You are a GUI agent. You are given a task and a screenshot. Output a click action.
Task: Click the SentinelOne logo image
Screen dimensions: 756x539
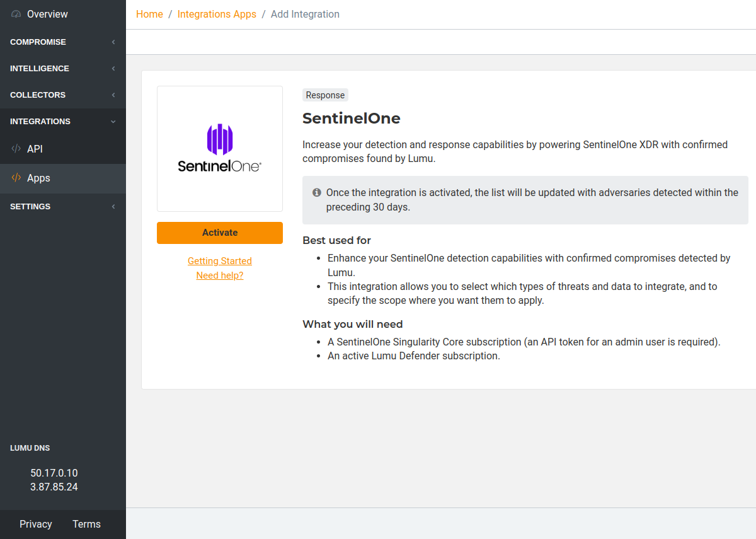point(219,149)
